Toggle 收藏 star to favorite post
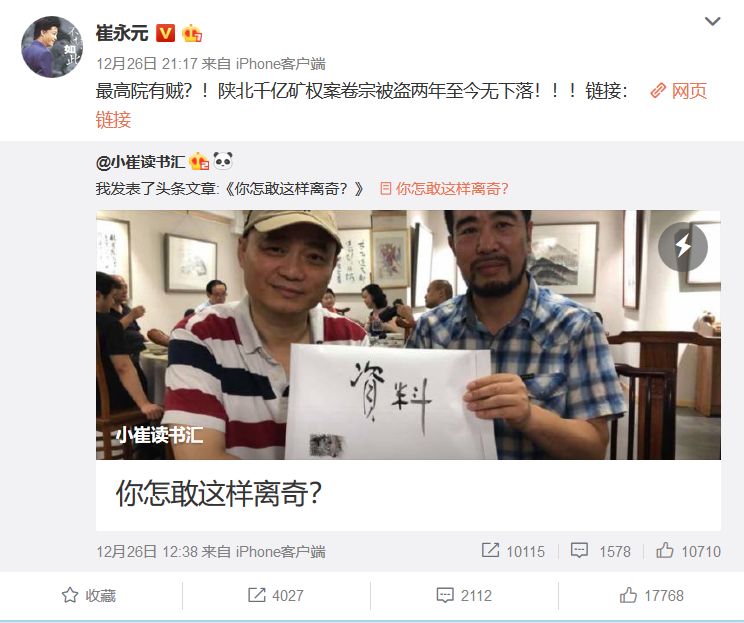Screen dimensions: 744x623 point(89,595)
